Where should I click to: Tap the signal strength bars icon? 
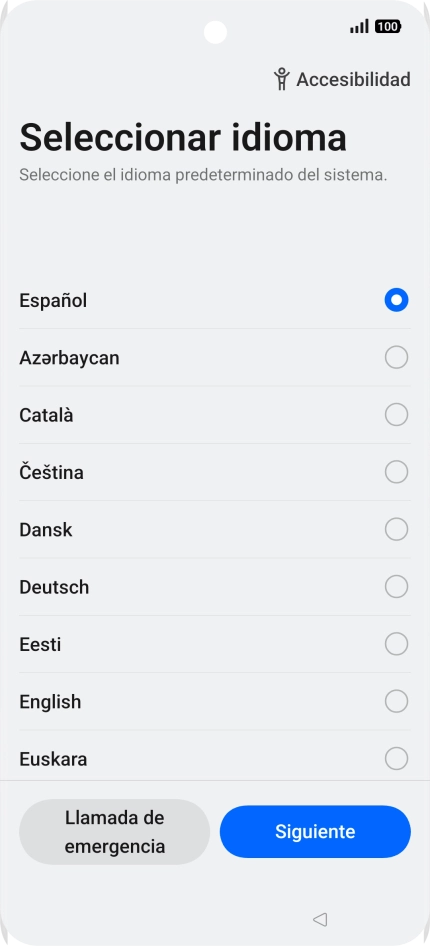click(359, 27)
